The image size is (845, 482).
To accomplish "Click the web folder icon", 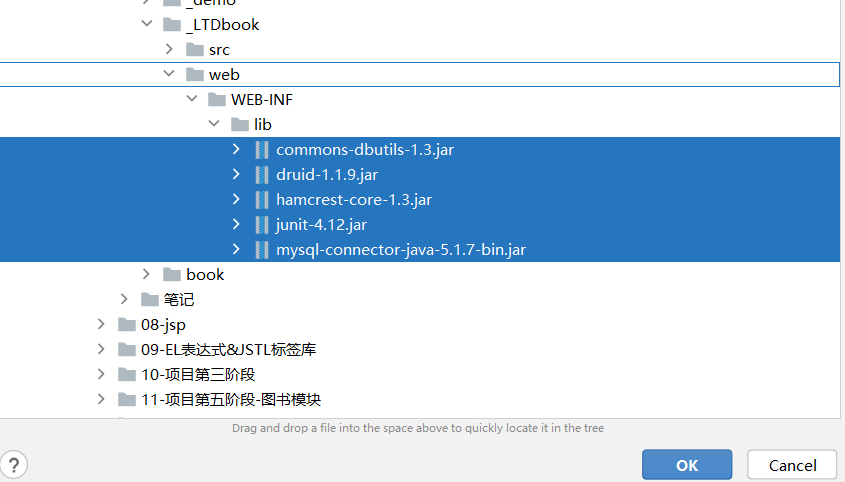I will pyautogui.click(x=195, y=74).
